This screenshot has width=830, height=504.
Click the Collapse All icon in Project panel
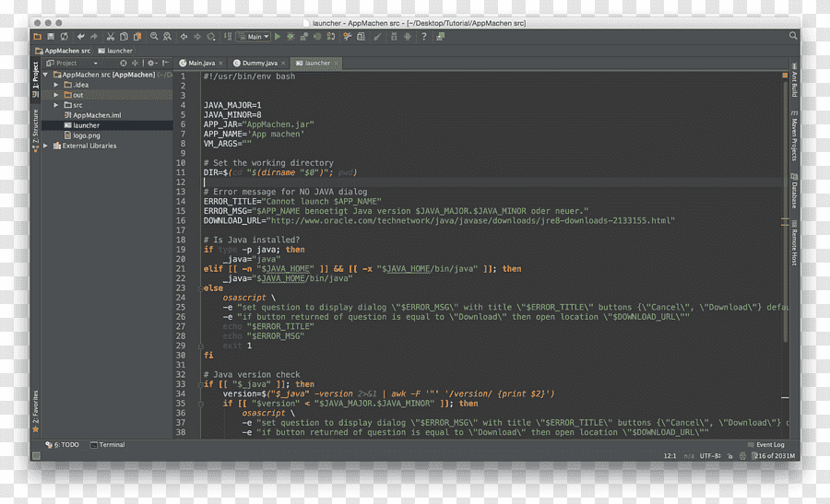(135, 63)
